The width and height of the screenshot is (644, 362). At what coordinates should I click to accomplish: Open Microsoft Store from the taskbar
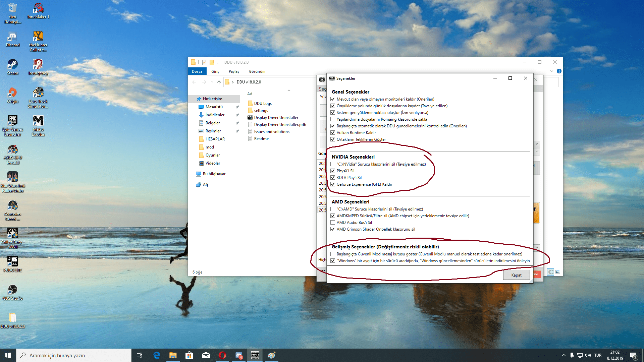(190, 355)
